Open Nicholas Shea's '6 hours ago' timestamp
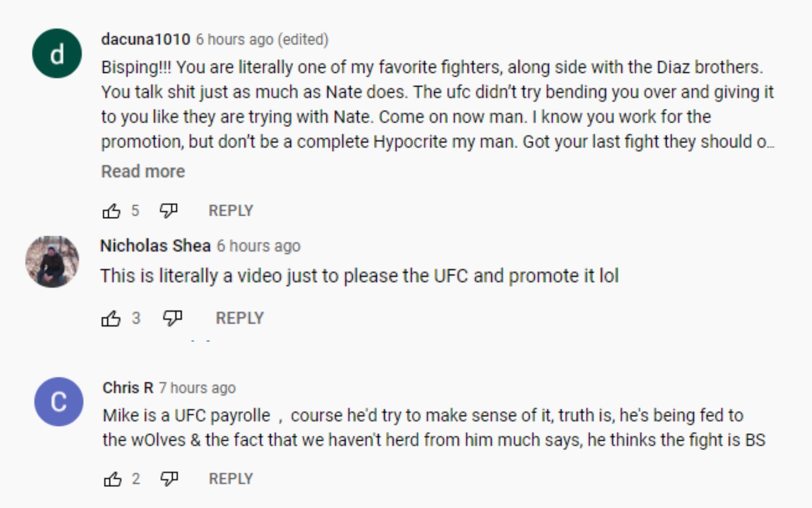The image size is (812, 508). [258, 246]
